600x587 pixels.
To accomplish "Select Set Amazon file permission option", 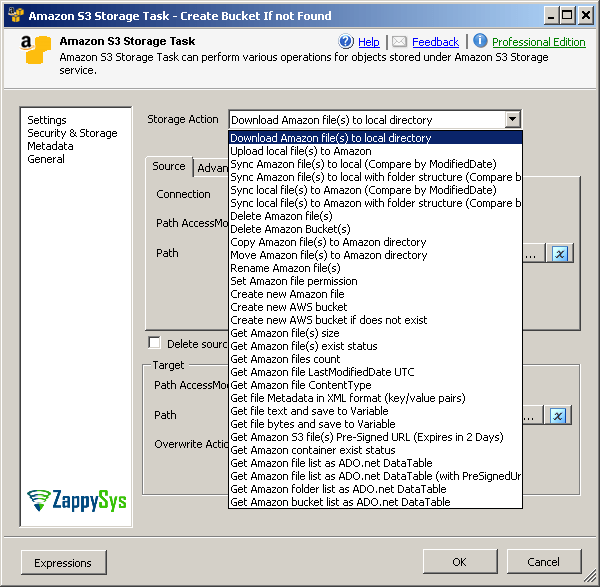I will [x=375, y=281].
